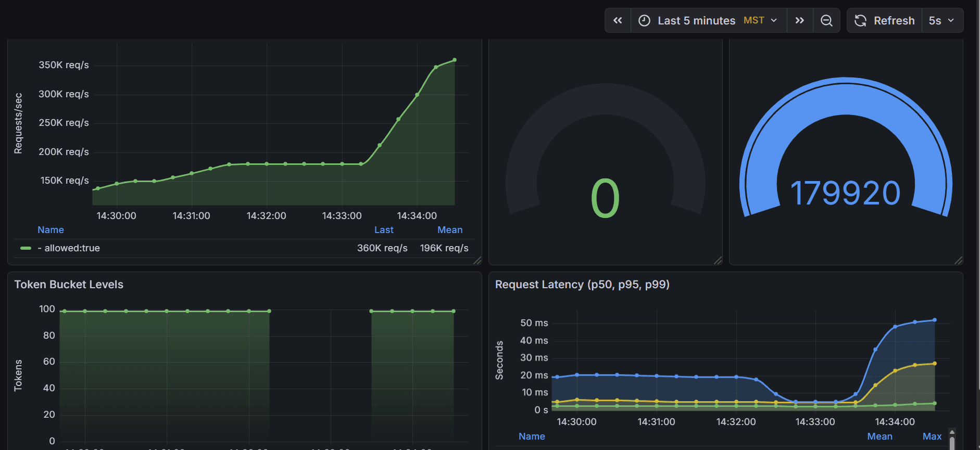Sort requests legend by Last column
The image size is (980, 450).
point(384,230)
